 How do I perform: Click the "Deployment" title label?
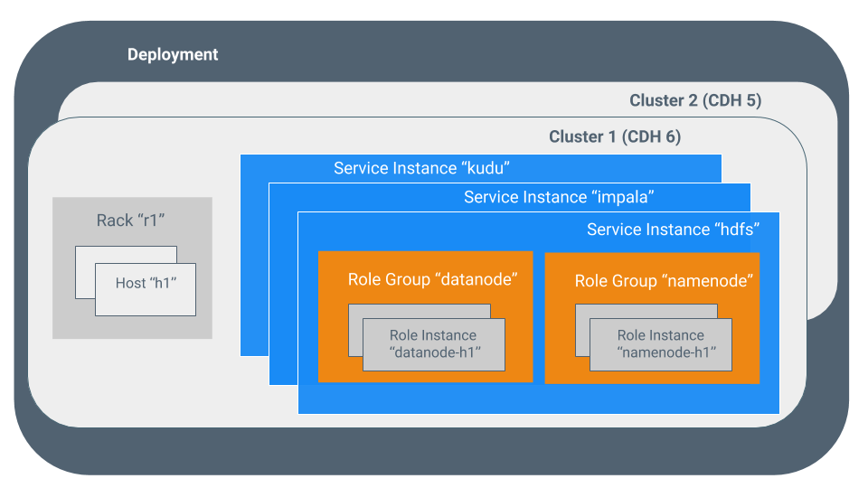173,54
